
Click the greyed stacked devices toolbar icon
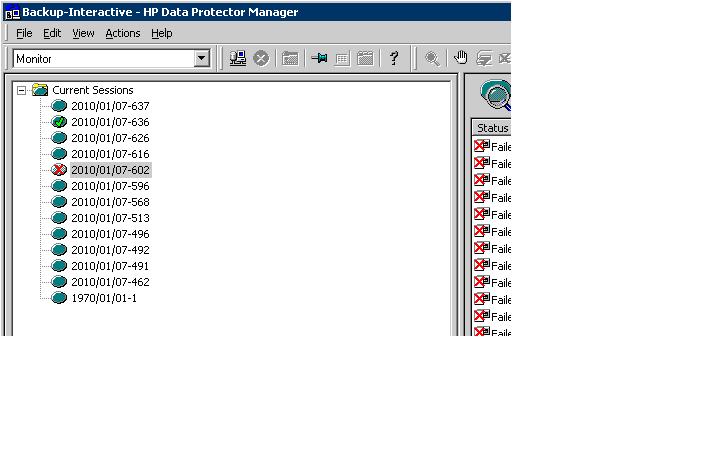[484, 58]
